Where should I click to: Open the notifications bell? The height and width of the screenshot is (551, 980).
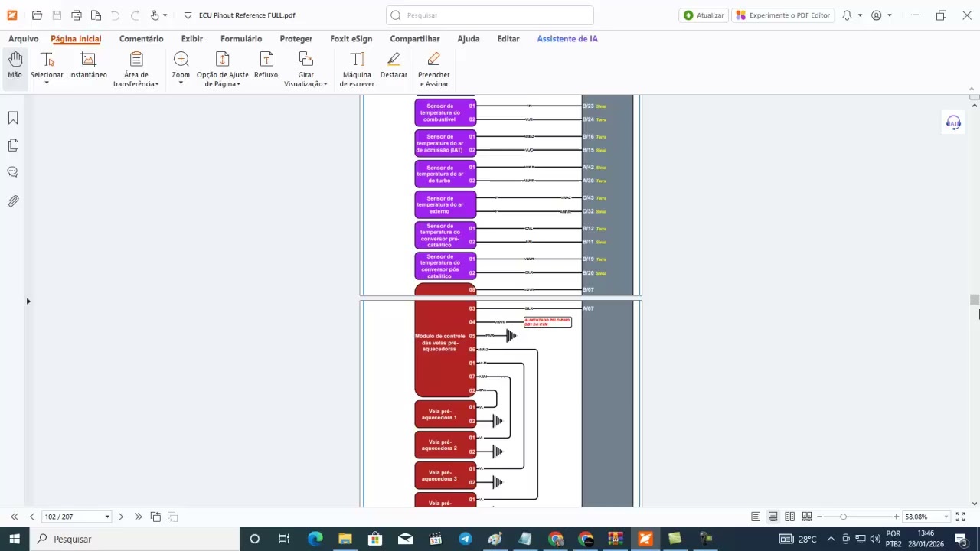[847, 15]
